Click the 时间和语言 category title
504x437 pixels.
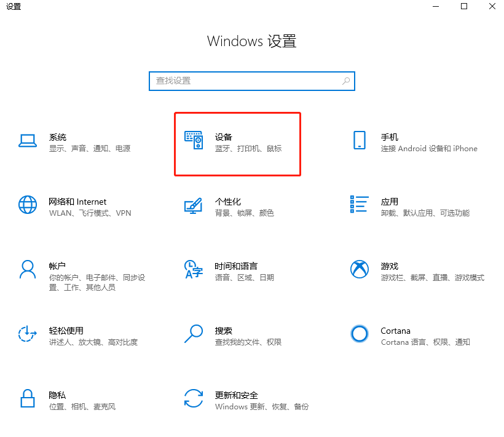(236, 266)
